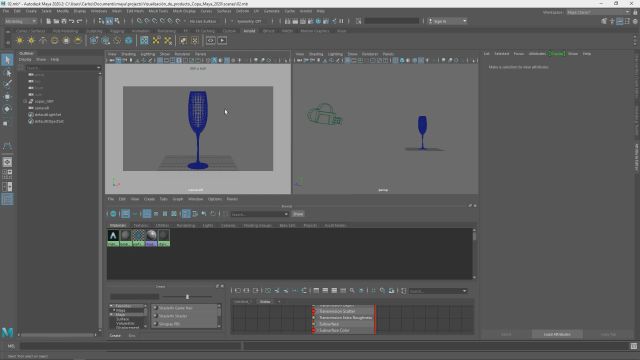Collapse the Maya category in Create panel
The height and width of the screenshot is (360, 640).
[111, 315]
